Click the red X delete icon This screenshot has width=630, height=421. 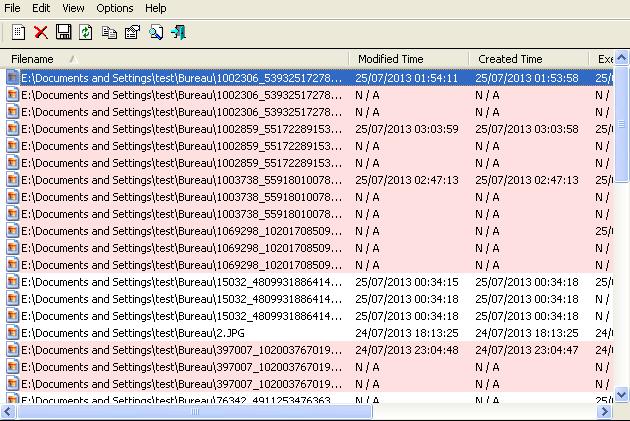[41, 32]
